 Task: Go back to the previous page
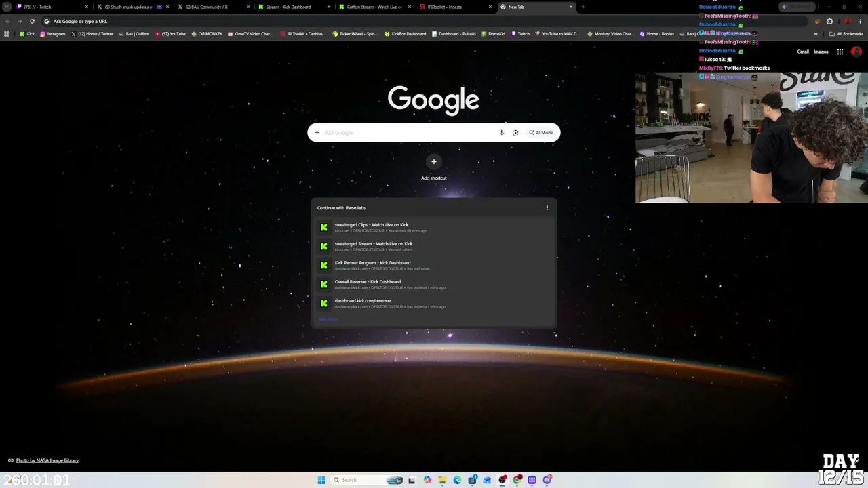click(7, 21)
